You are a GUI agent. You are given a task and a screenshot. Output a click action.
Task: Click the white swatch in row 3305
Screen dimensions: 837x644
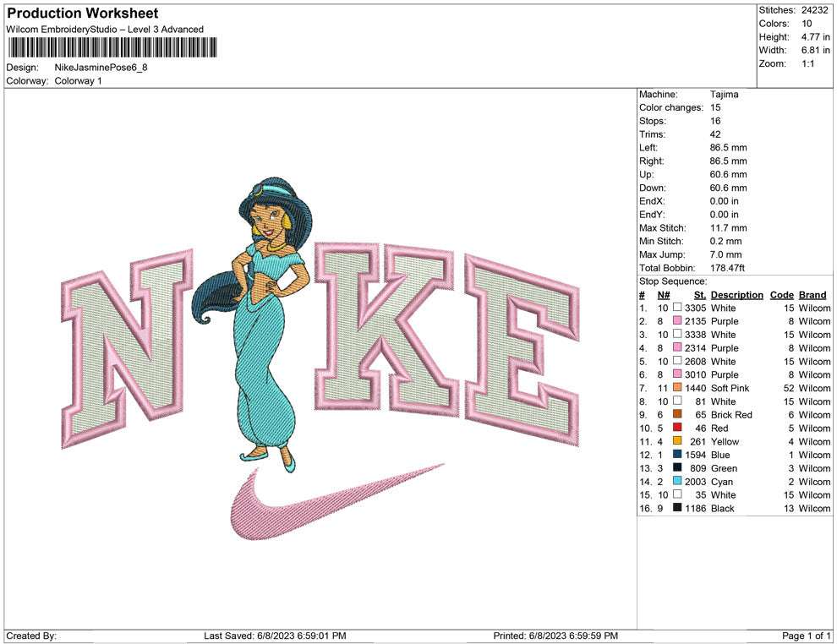point(677,308)
